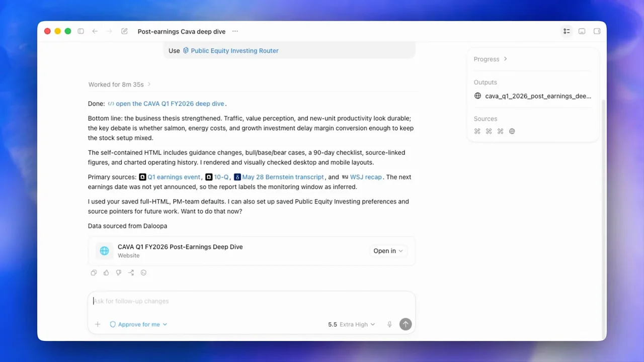Open the CAVA Q1 FY2026 deep dive link
Image resolution: width=644 pixels, height=362 pixels.
[x=170, y=104]
